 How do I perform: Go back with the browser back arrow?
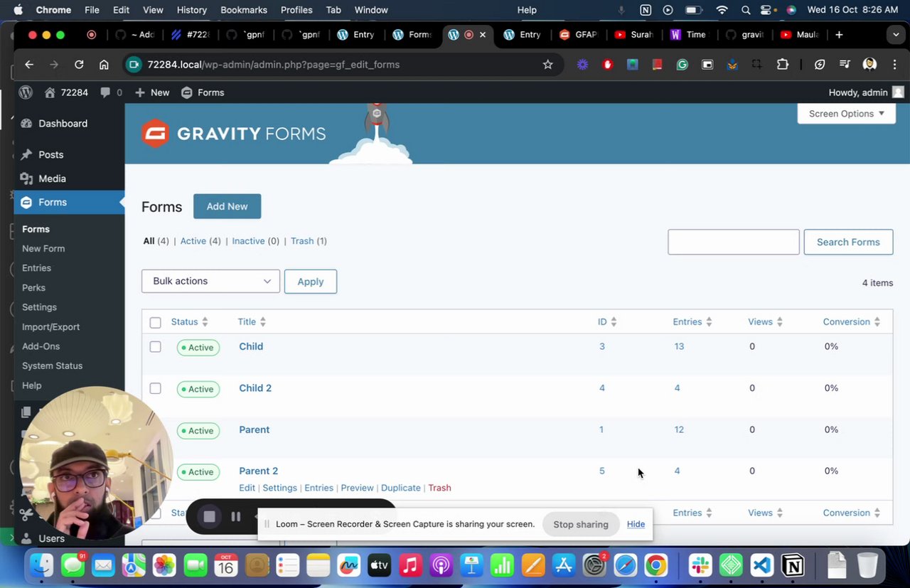pyautogui.click(x=29, y=65)
